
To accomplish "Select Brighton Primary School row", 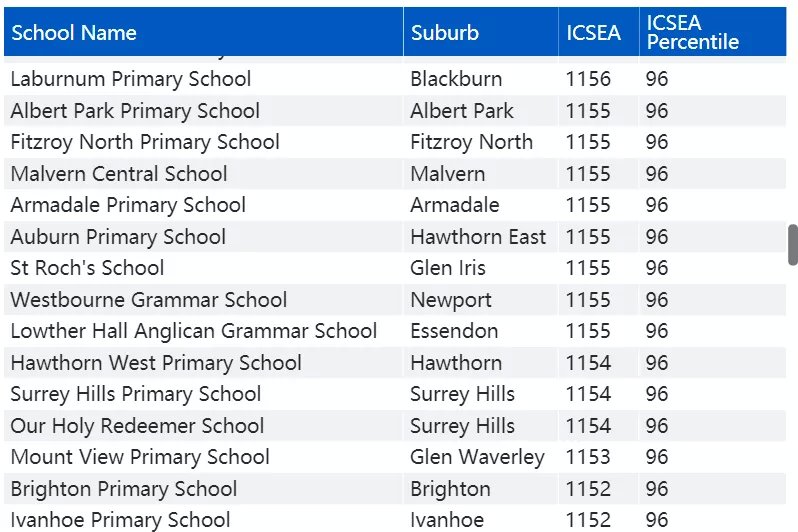I will pyautogui.click(x=395, y=489).
